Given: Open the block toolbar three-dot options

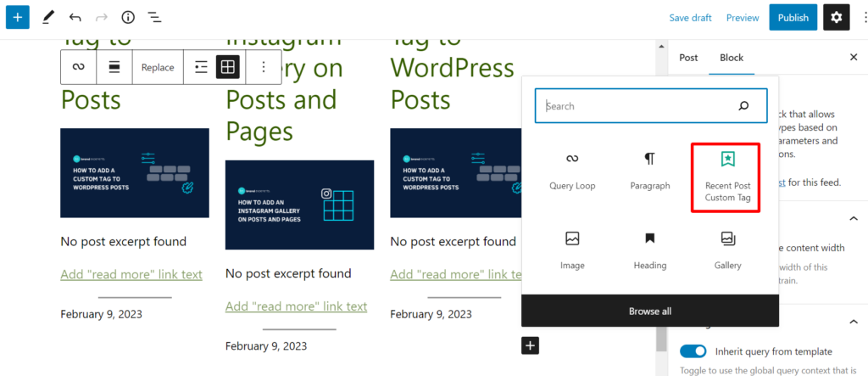Looking at the screenshot, I should [x=264, y=67].
